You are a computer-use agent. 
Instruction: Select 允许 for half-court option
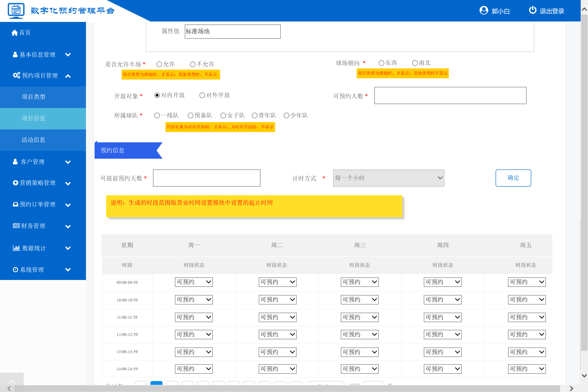(x=159, y=65)
